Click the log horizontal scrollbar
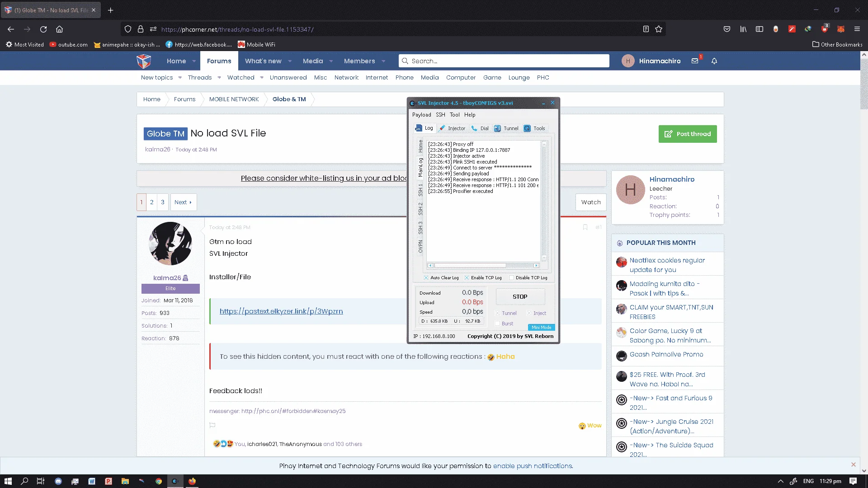Screen dimensions: 868x488 483,266
